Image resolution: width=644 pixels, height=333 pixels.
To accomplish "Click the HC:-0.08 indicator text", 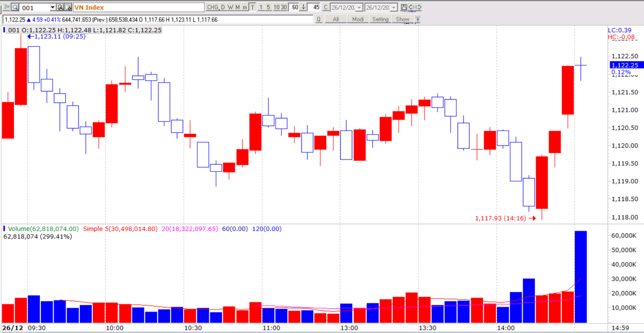I will tap(621, 37).
